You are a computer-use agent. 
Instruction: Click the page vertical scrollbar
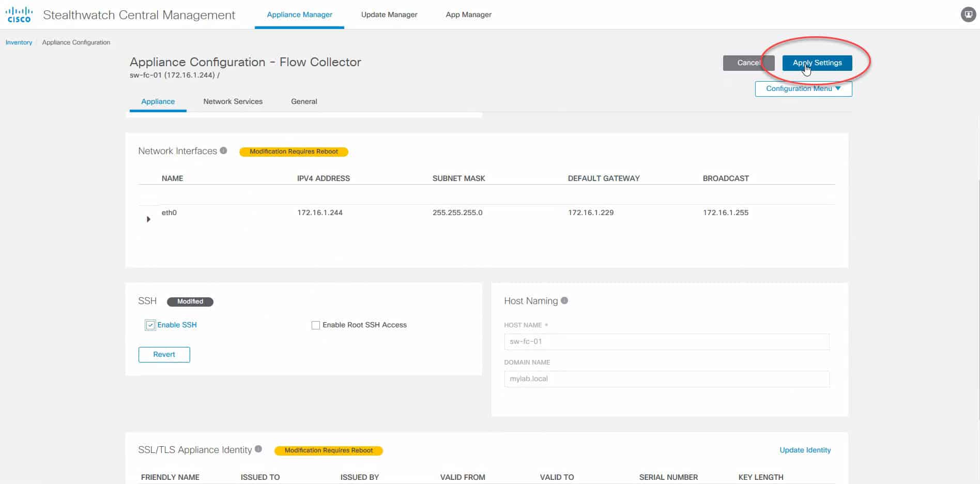(x=978, y=300)
